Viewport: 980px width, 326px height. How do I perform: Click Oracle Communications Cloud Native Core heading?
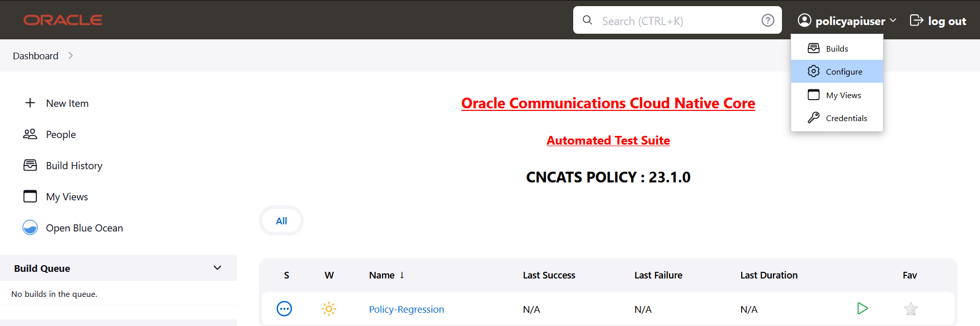(x=608, y=103)
